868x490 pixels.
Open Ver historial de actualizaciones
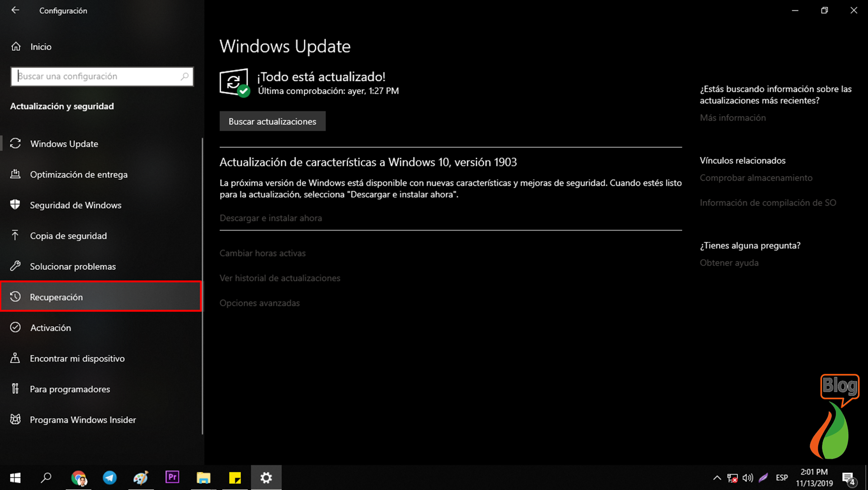point(280,278)
